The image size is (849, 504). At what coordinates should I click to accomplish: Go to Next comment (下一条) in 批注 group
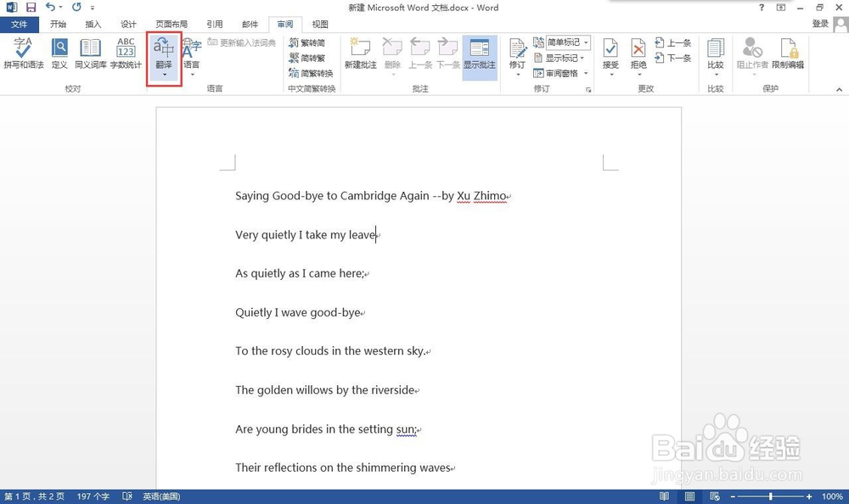pos(448,53)
